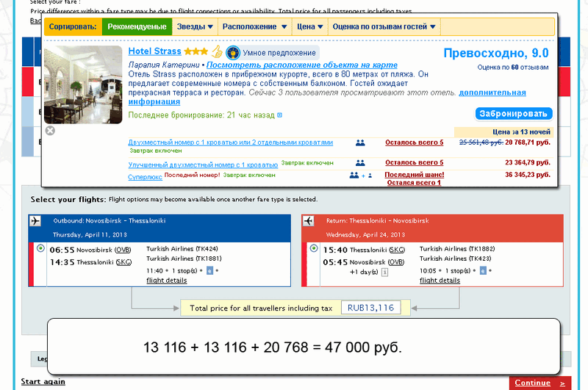Image resolution: width=588 pixels, height=390 pixels.
Task: Click the info icon beside +1 day(s)
Action: pos(384,272)
